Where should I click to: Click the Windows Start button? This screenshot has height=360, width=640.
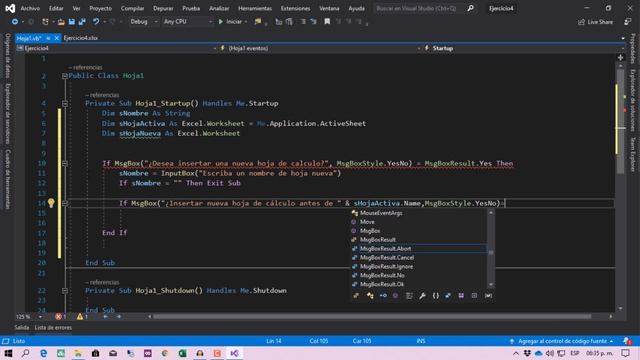coord(8,353)
